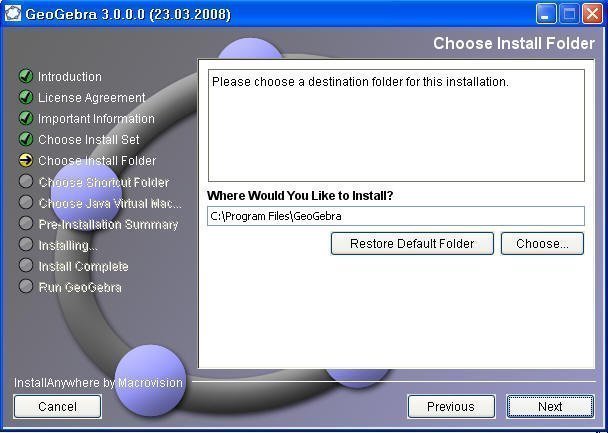Viewport: 608px width, 433px height.
Task: Click the gray circle beside Choose Java Virtual Mac...
Action: pyautogui.click(x=26, y=202)
